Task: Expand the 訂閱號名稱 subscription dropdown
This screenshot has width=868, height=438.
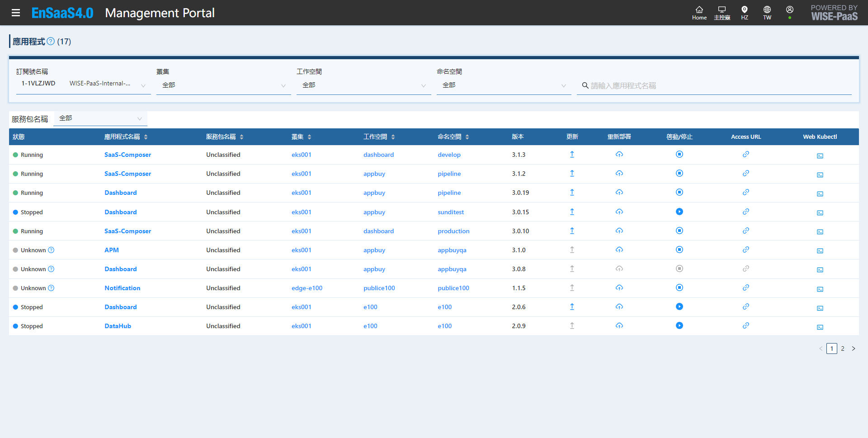Action: click(x=84, y=85)
